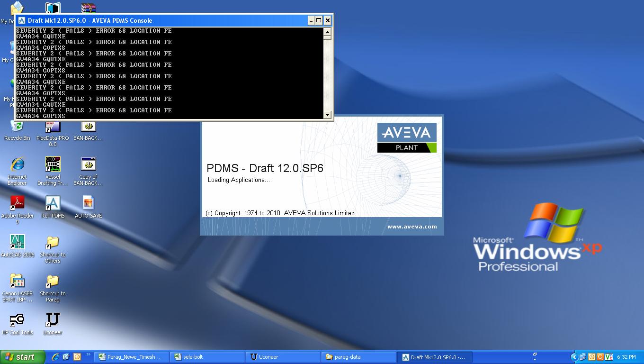644x364 pixels.
Task: Click the orange Q tray icon
Action: [600, 357]
